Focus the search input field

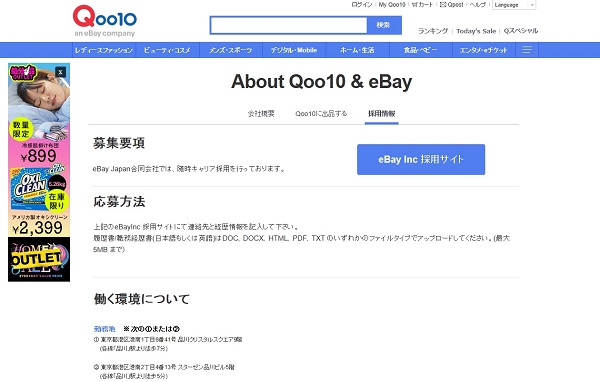(x=289, y=25)
